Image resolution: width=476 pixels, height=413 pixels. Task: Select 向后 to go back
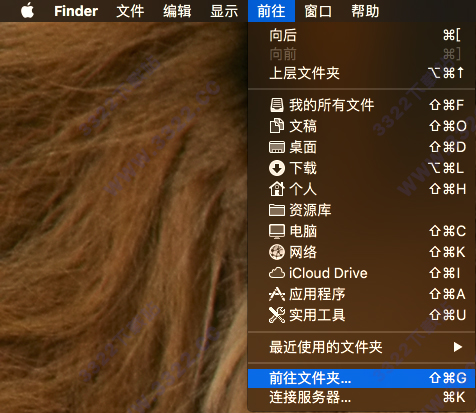(362, 35)
